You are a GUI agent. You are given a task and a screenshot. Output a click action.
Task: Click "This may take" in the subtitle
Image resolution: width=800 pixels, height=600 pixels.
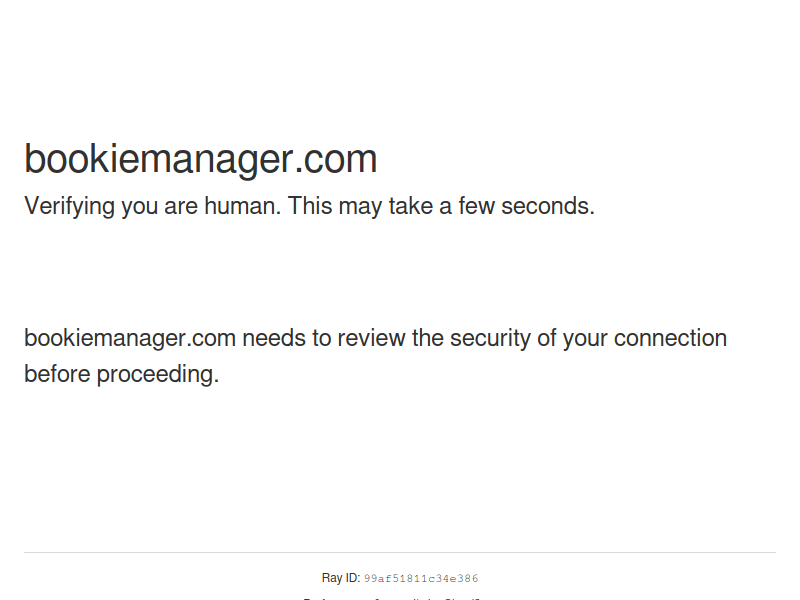point(356,207)
